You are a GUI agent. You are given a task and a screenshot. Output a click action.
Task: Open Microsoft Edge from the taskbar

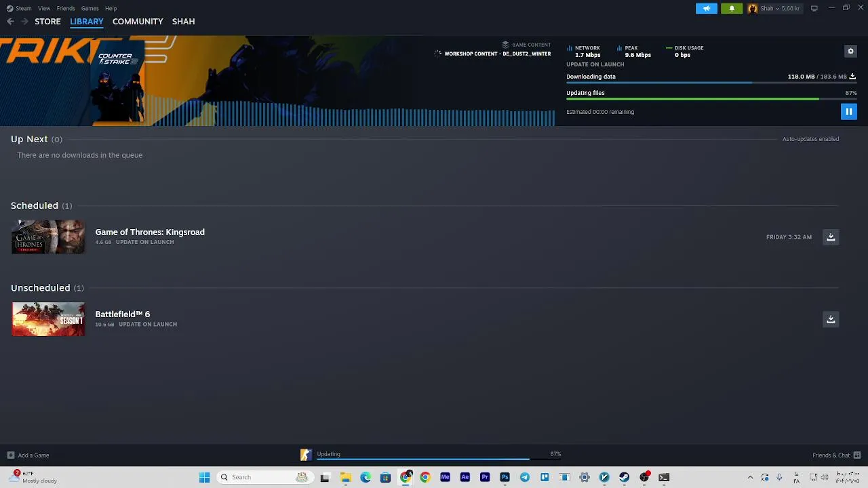pyautogui.click(x=366, y=477)
